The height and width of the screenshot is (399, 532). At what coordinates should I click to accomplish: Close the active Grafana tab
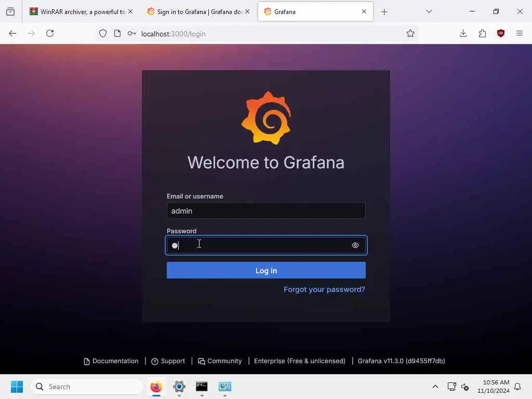(364, 12)
